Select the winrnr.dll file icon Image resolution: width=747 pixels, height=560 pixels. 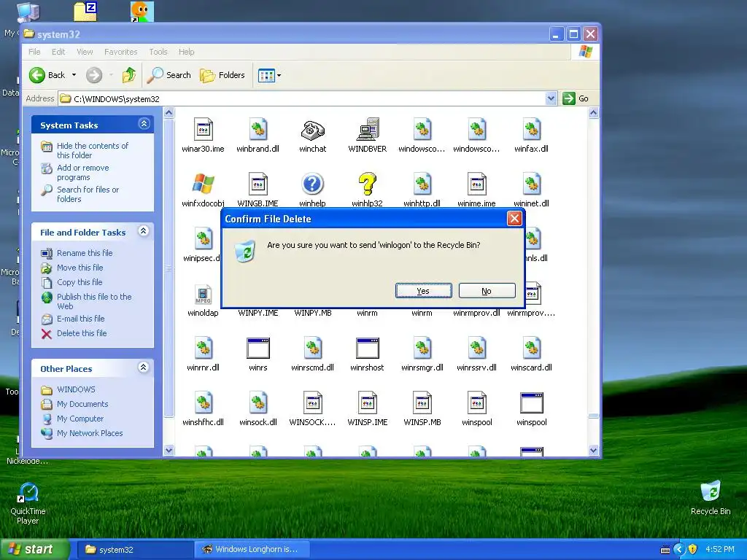(204, 348)
